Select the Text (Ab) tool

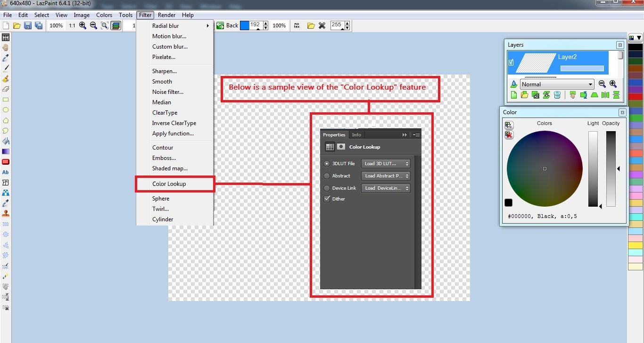(6, 172)
